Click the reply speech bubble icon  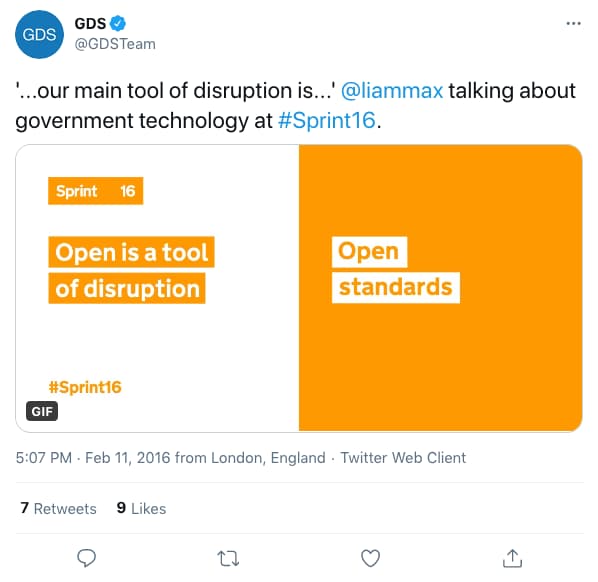point(87,558)
